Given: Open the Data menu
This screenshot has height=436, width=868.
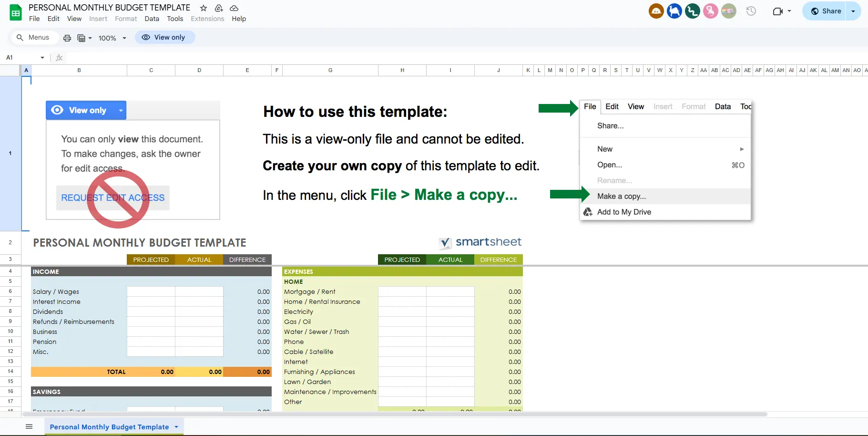Looking at the screenshot, I should [152, 19].
